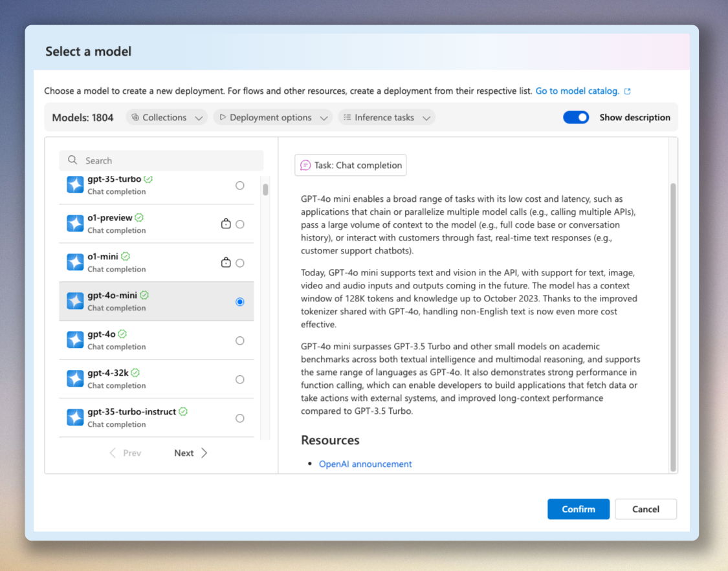Select the gpt-35-turbo radio button
728x571 pixels.
tap(239, 185)
